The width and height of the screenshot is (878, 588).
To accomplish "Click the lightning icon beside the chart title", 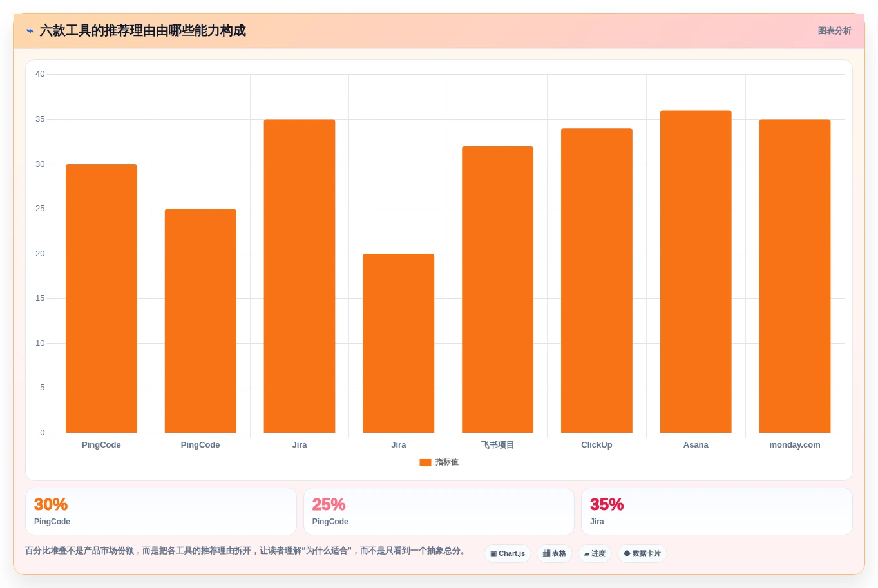I will click(30, 31).
